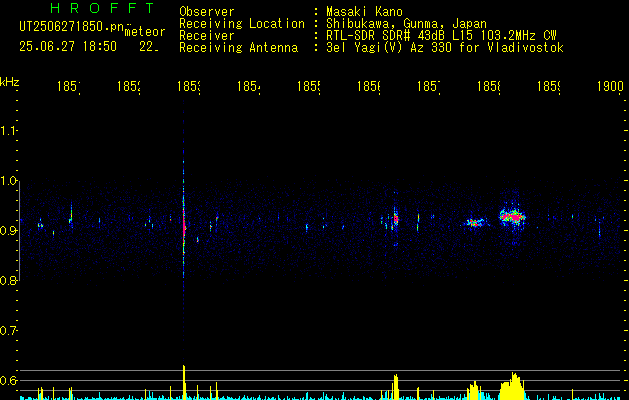Select the RTL-SDR SDR# 43dB receiver text

click(x=441, y=36)
